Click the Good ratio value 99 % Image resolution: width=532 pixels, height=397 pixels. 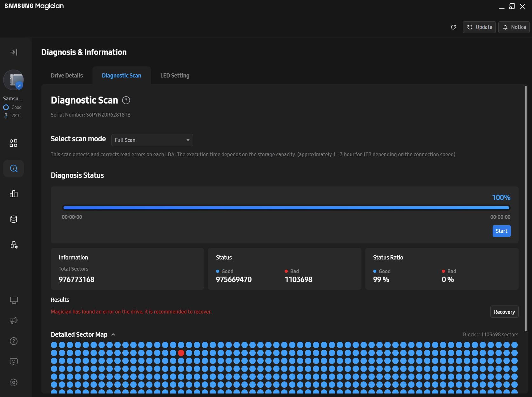coord(381,279)
